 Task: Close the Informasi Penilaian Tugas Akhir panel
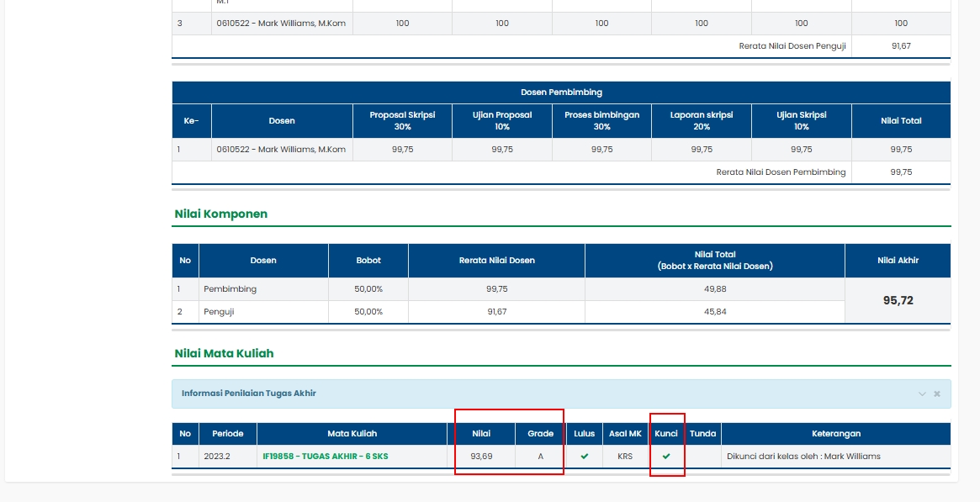pos(937,394)
